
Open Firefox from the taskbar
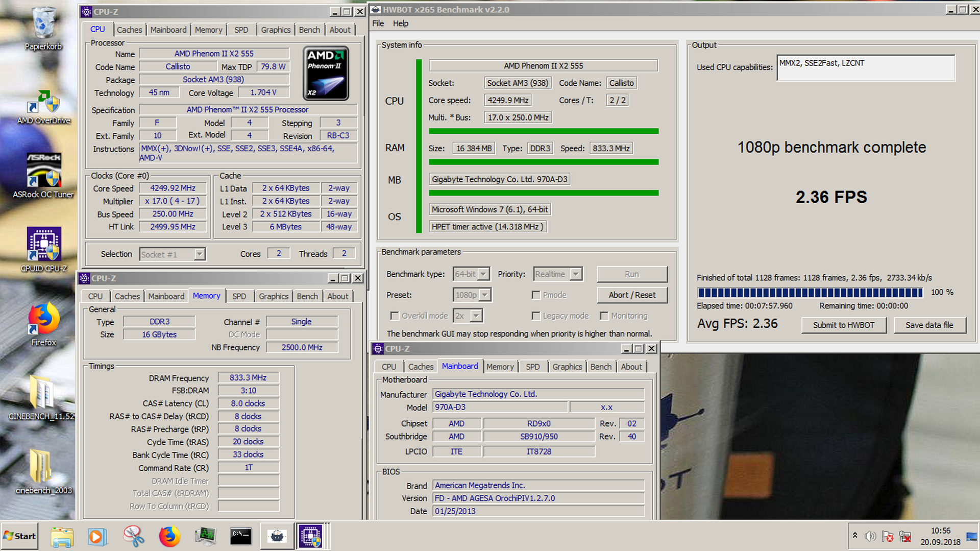pos(169,536)
